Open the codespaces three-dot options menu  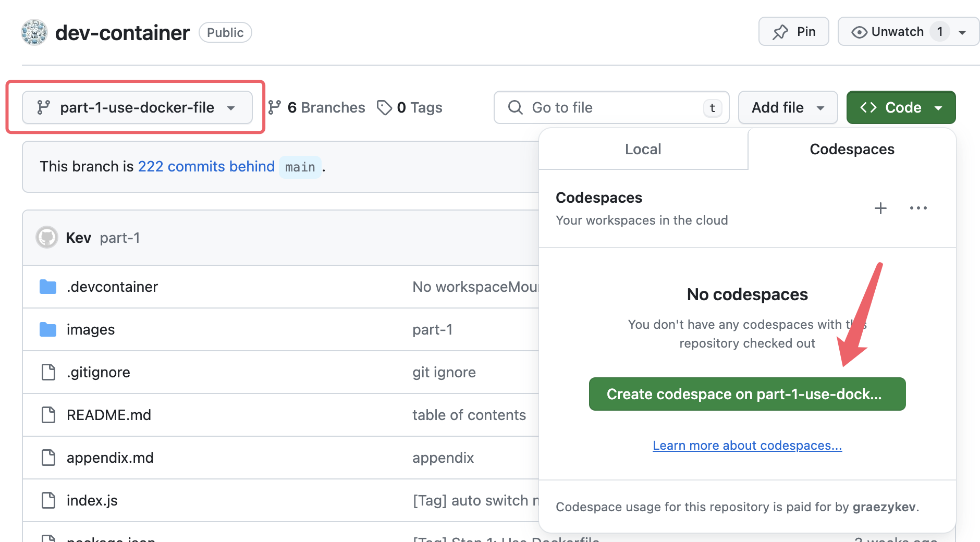coord(918,208)
